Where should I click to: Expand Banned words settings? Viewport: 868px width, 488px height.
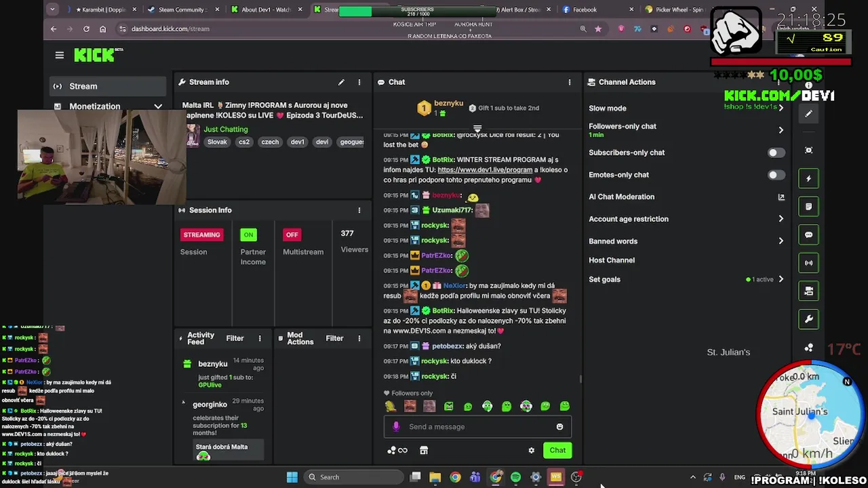[x=781, y=241]
